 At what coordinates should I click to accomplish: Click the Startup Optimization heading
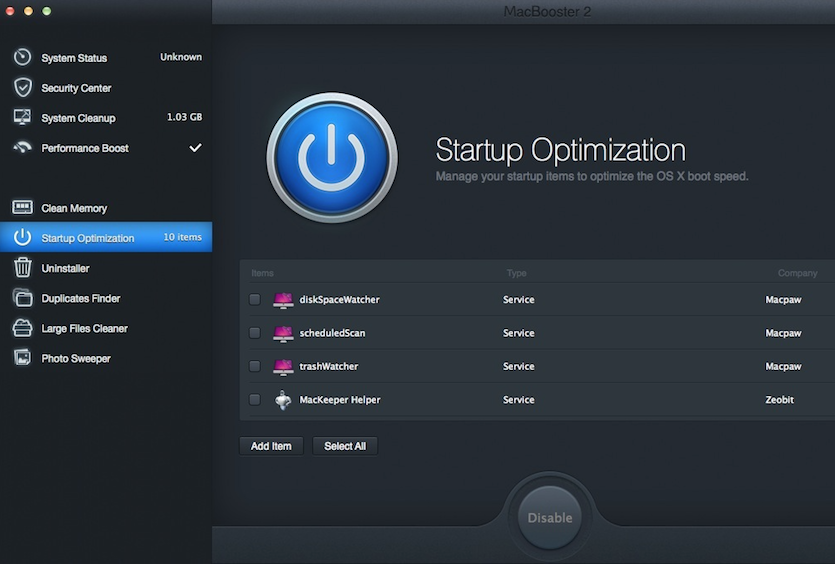click(x=561, y=150)
